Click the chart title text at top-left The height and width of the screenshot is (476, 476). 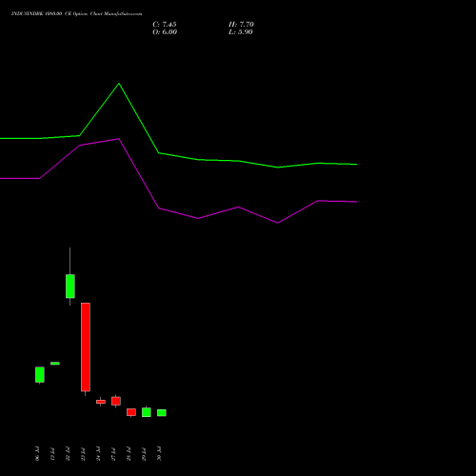tap(77, 13)
